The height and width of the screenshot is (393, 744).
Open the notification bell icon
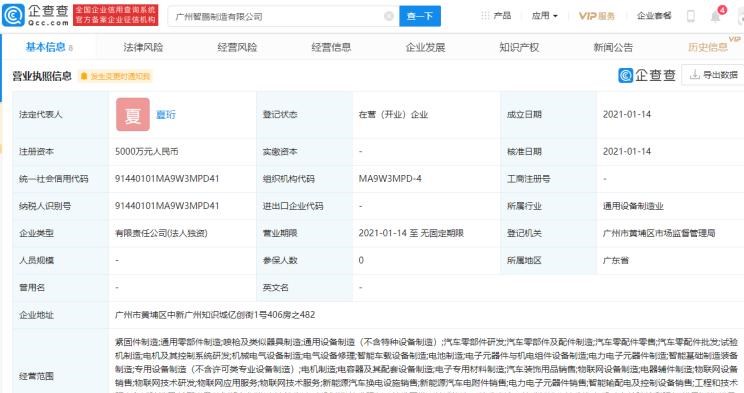click(716, 16)
